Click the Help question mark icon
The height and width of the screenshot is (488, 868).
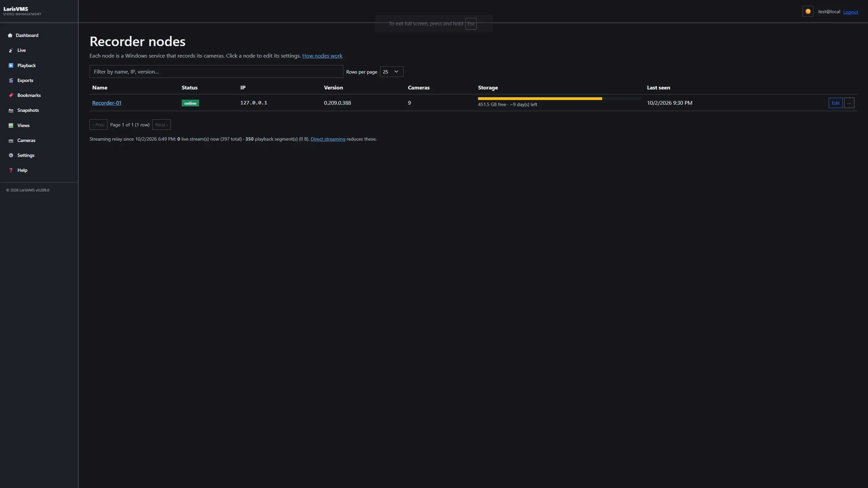click(11, 170)
